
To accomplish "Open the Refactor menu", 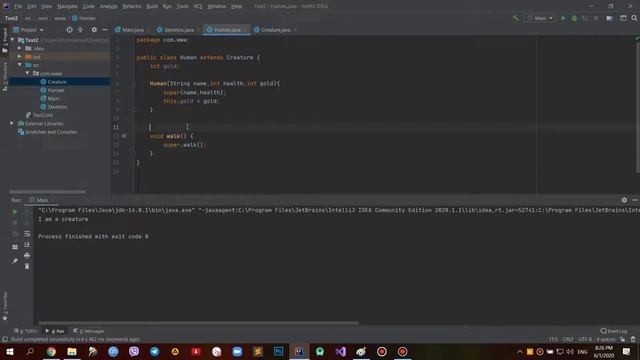I will pos(132,6).
